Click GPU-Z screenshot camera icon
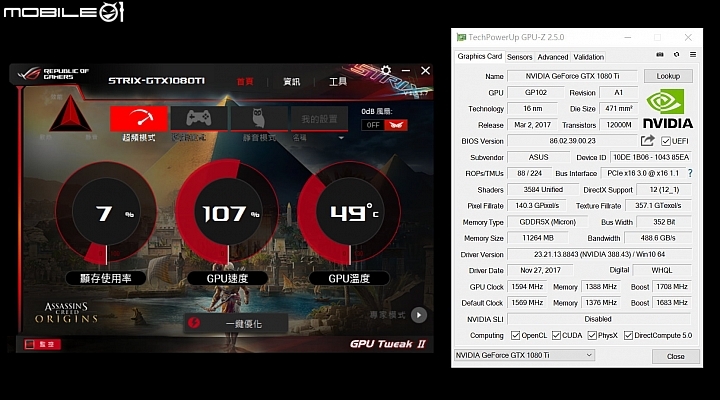The image size is (720, 400). [x=660, y=55]
